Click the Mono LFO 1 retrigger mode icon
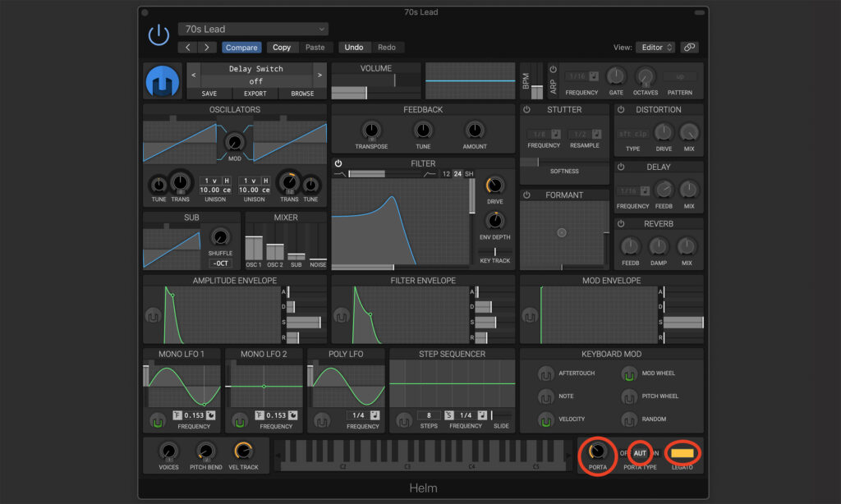 tap(177, 415)
